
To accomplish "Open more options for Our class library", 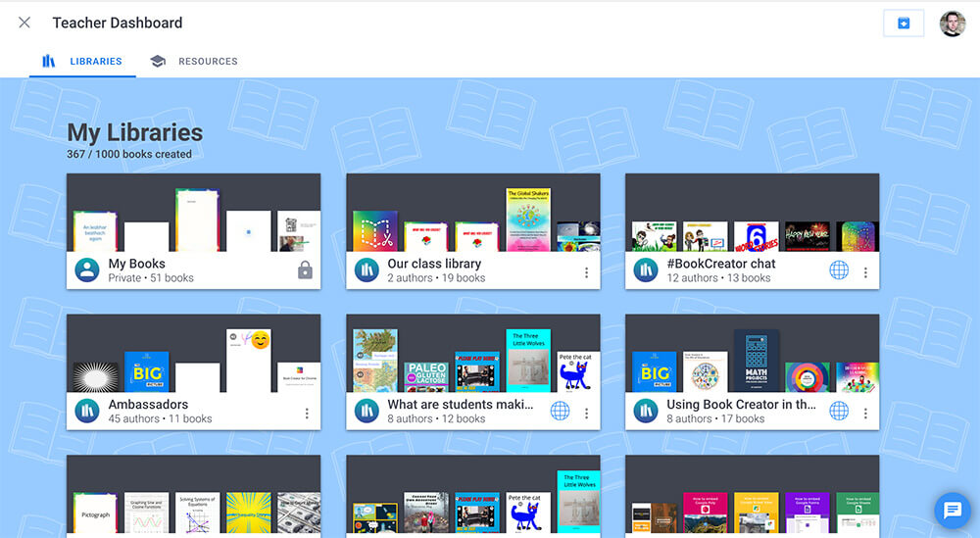I will 586,272.
